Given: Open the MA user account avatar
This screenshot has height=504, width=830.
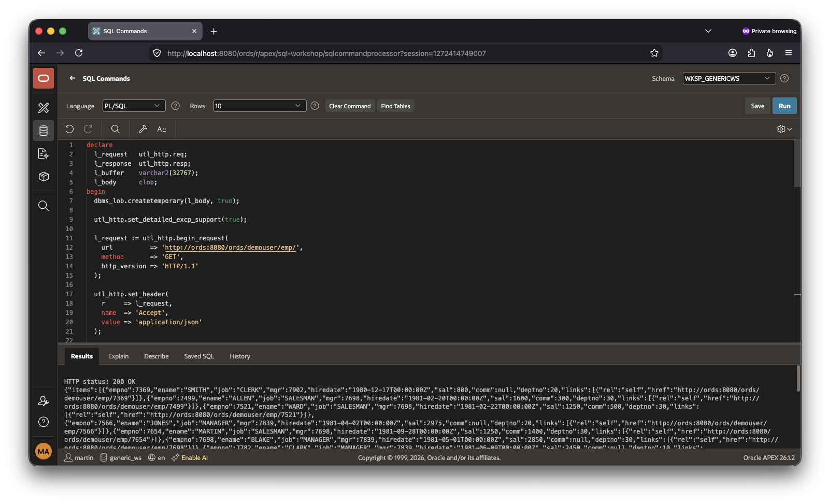Looking at the screenshot, I should 44,451.
